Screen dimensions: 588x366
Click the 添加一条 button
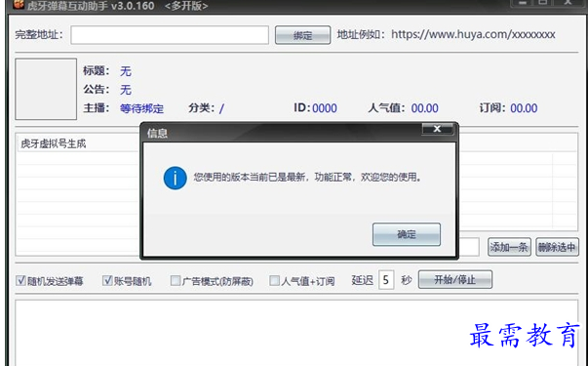pyautogui.click(x=509, y=247)
